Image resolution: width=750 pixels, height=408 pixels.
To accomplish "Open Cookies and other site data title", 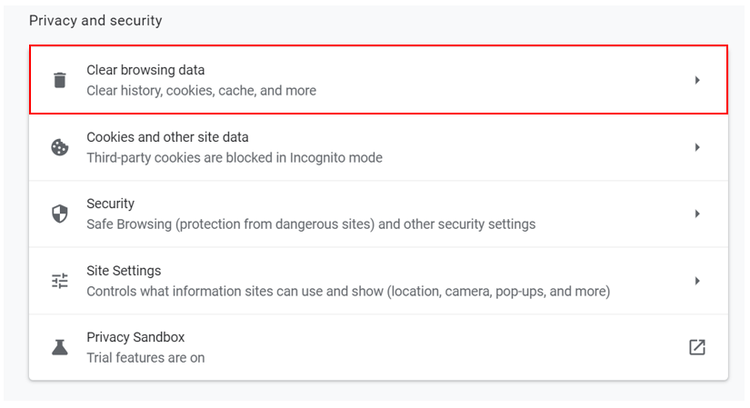I will (167, 137).
